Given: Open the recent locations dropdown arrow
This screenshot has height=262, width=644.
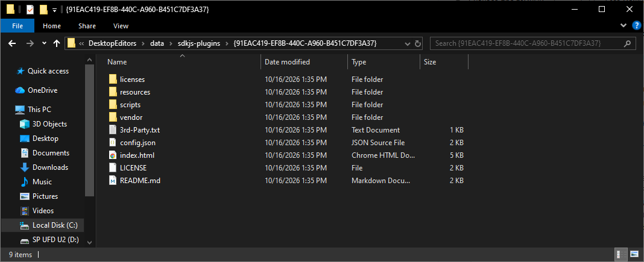Looking at the screenshot, I should pos(45,43).
